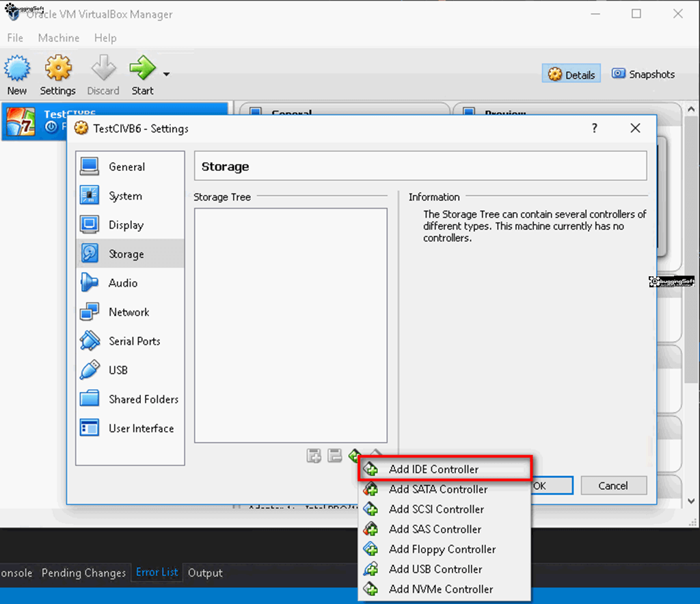Switch to the Snapshots view button
The height and width of the screenshot is (604, 700).
[643, 74]
